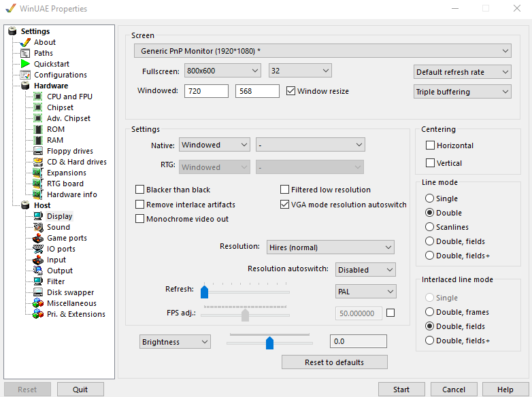Open the Brightness selector dropdown
Image resolution: width=532 pixels, height=397 pixels.
pyautogui.click(x=175, y=342)
